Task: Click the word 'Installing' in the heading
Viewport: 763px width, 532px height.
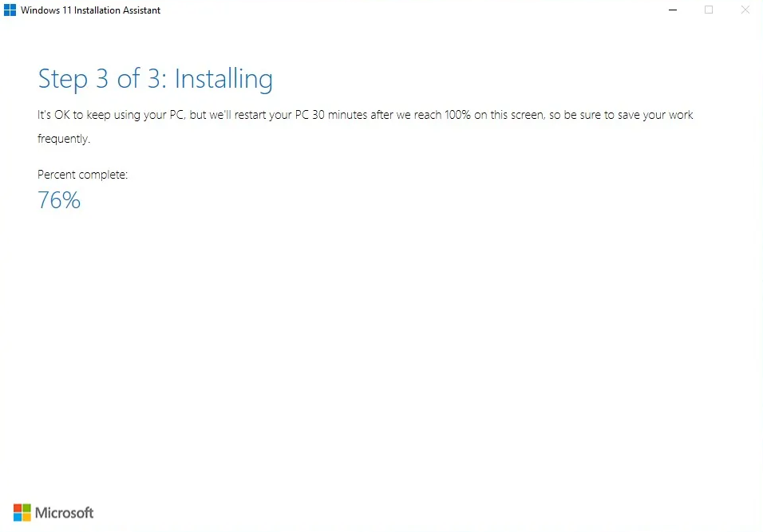Action: click(223, 79)
